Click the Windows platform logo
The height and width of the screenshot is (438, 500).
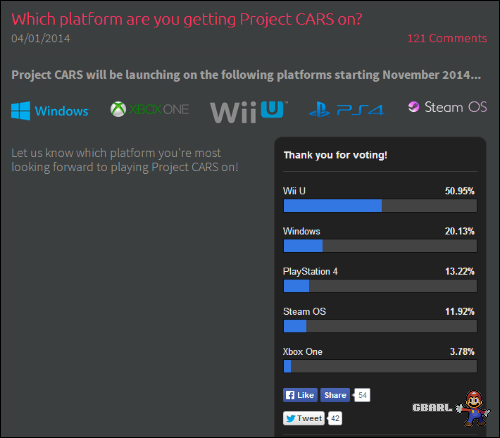[50, 111]
